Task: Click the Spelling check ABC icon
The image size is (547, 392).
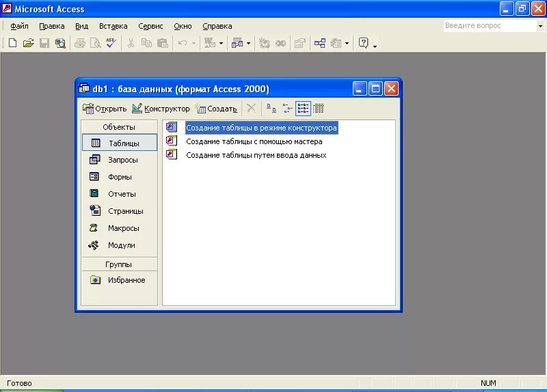Action: tap(111, 43)
